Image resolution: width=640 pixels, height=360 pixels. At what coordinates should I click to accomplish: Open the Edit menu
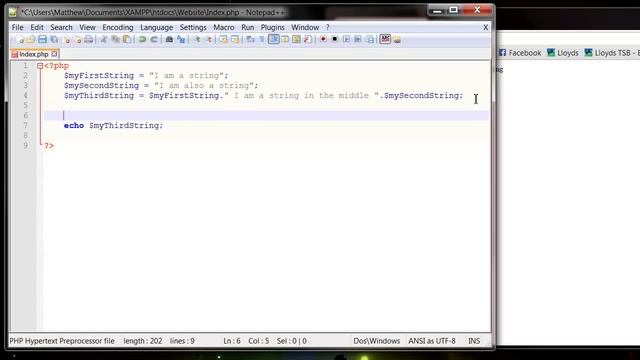37,27
